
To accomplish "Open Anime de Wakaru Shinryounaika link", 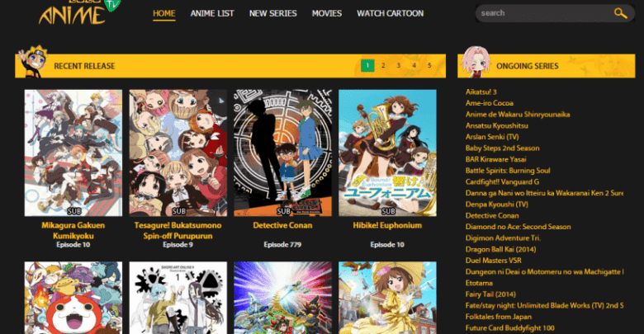I will 518,115.
